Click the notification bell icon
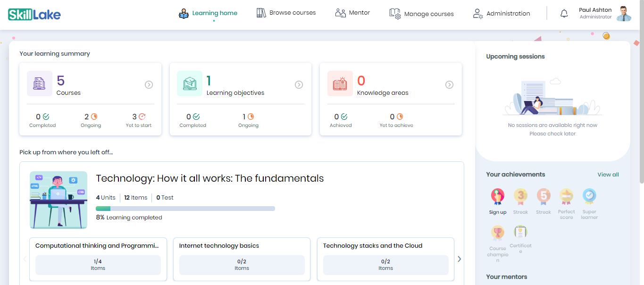This screenshot has width=644, height=285. 564,14
